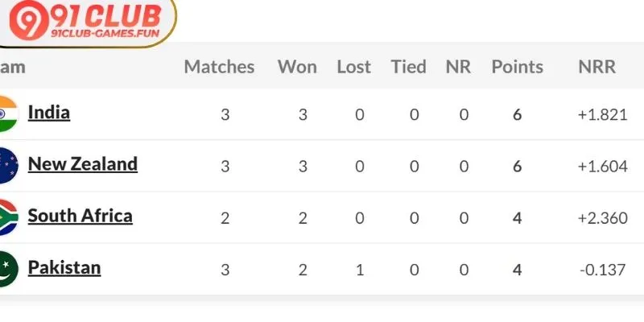Open the New Zealand team link

tap(83, 164)
